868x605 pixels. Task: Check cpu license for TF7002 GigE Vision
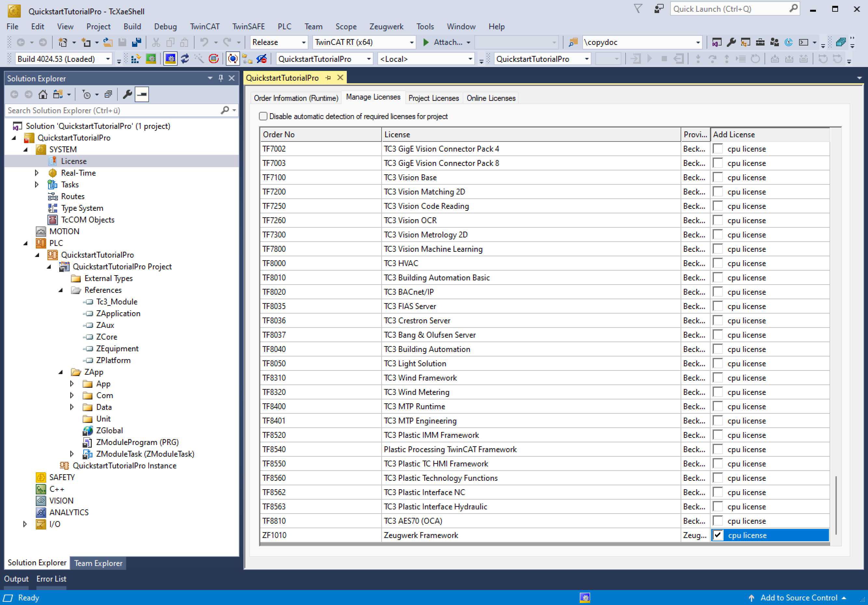pos(718,149)
